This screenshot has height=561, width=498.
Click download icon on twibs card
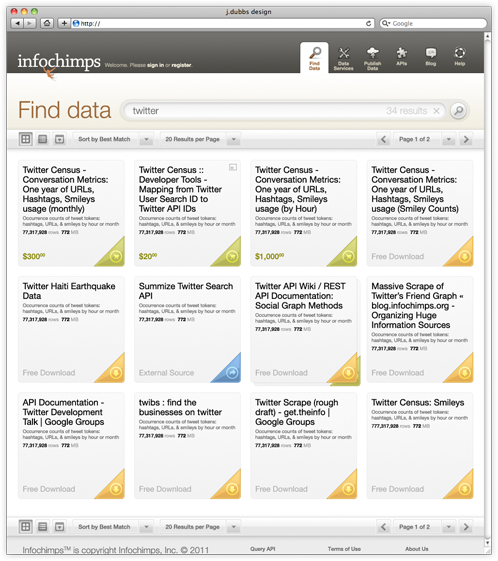[x=232, y=489]
